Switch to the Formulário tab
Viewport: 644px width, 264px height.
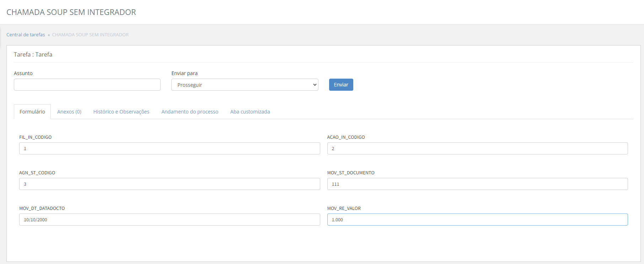[x=32, y=112]
